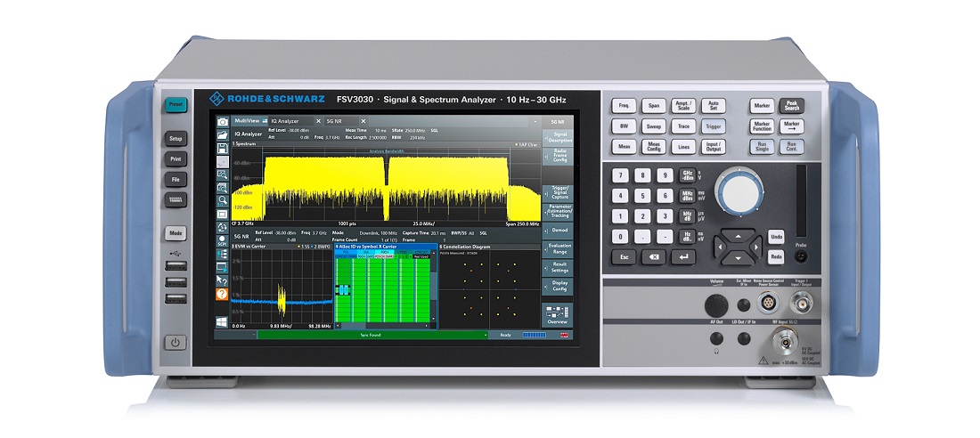Push the power standby button
This screenshot has width=980, height=438.
tap(176, 343)
